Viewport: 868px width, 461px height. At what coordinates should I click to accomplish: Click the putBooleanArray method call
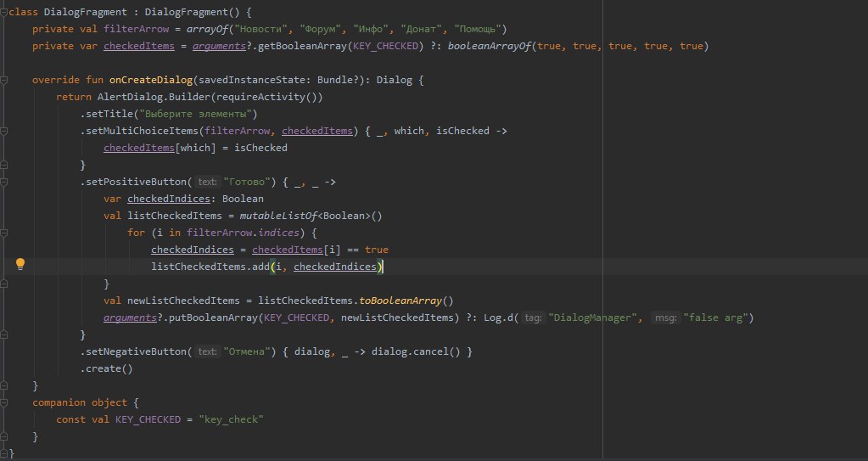213,318
